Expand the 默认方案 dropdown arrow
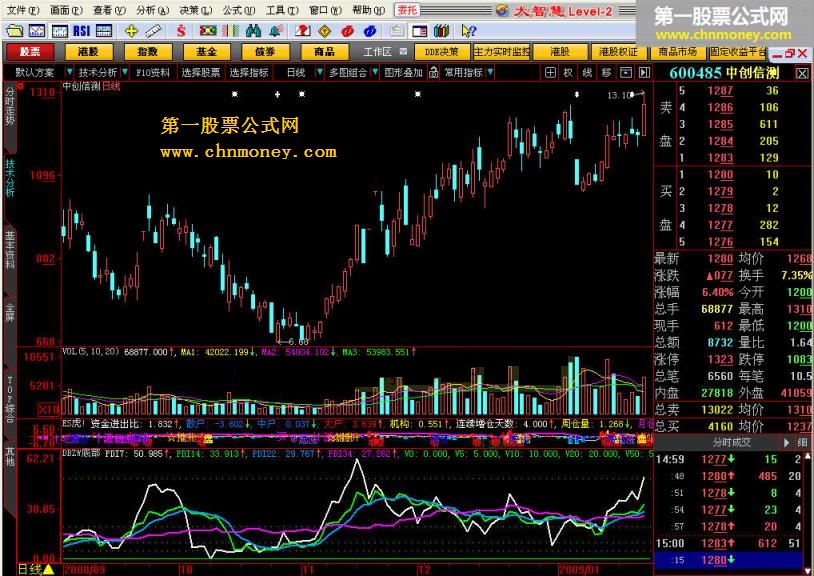Viewport: 814px width, 576px height. [69, 72]
